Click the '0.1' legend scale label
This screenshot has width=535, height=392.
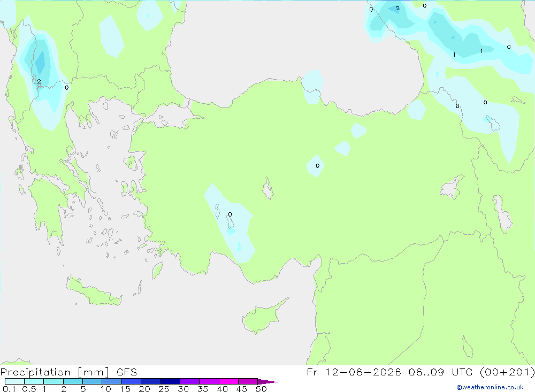pyautogui.click(x=9, y=389)
